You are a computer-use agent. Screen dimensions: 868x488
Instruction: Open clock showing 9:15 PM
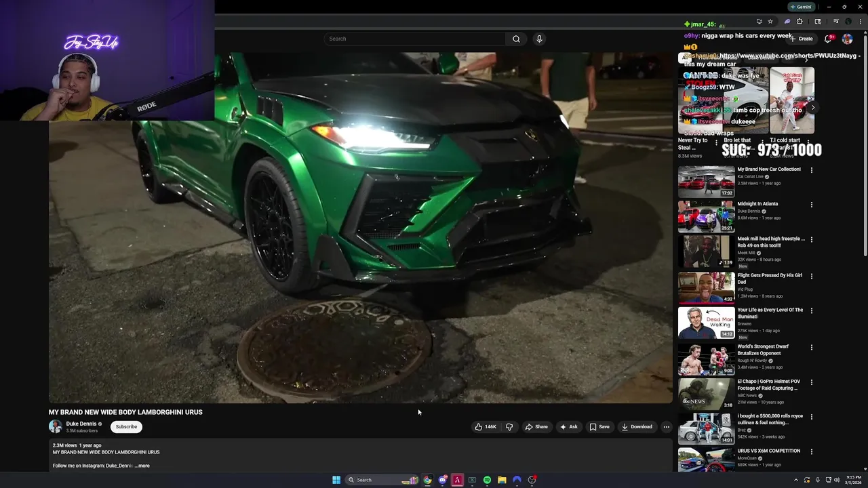click(854, 480)
